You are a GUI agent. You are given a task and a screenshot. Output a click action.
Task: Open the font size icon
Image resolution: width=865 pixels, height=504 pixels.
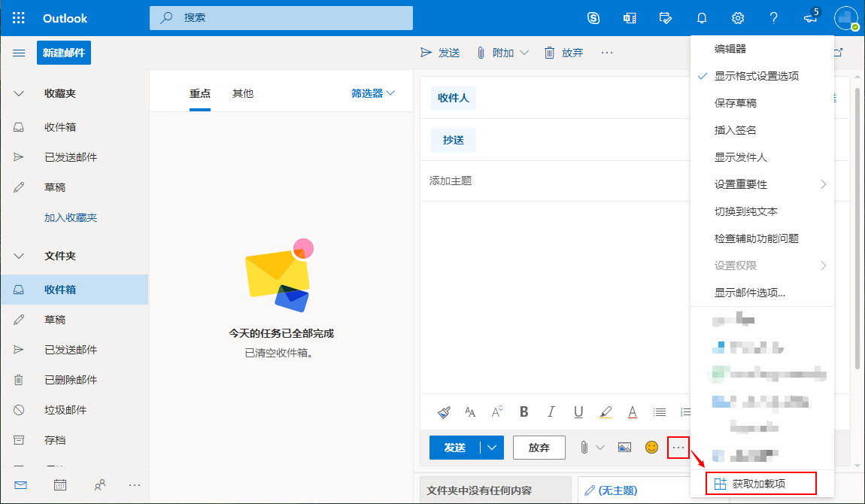coord(496,412)
